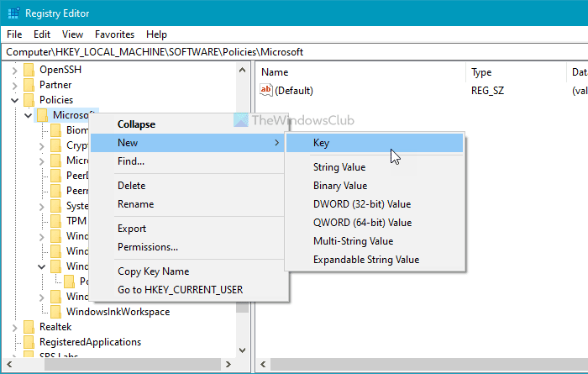Open the Help menu

coord(156,34)
